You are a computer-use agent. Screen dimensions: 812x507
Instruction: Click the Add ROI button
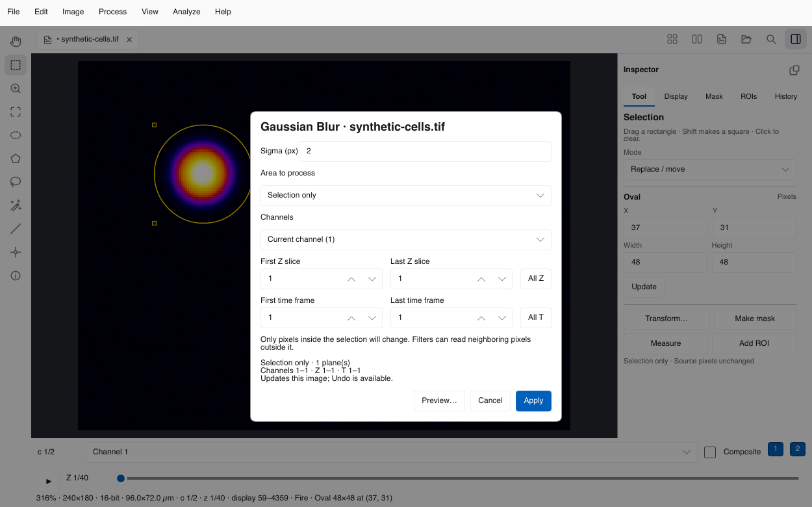coord(754,344)
